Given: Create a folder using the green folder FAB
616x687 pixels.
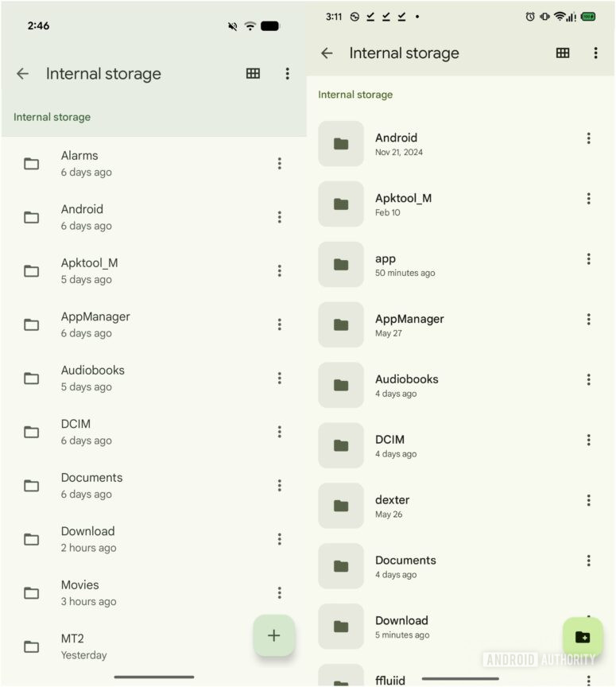Looking at the screenshot, I should tap(583, 636).
